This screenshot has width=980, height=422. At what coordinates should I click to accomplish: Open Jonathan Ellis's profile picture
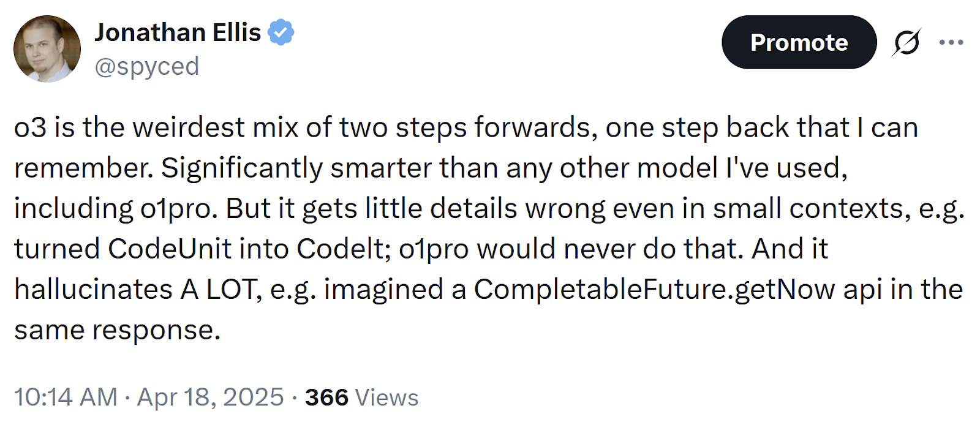(47, 49)
